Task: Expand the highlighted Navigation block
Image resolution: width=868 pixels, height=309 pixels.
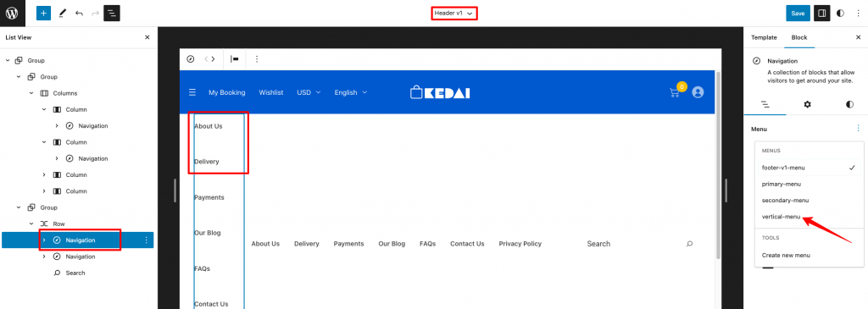Action: 44,240
